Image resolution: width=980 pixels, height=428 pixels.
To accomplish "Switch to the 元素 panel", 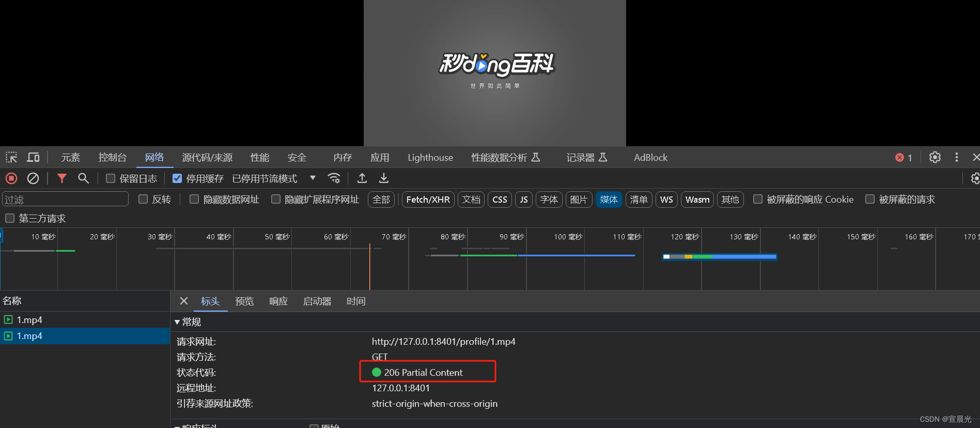I will (70, 157).
